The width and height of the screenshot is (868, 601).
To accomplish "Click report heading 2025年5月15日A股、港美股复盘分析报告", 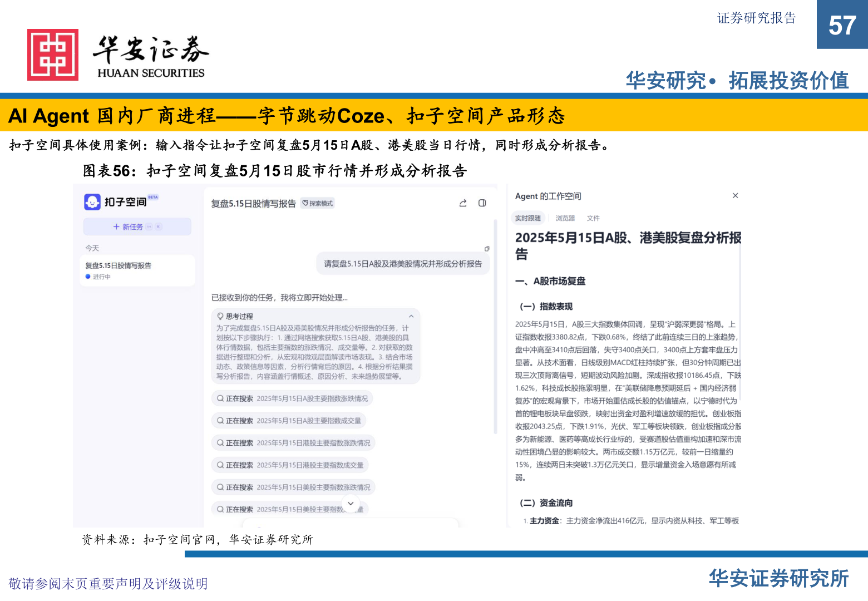I will [x=628, y=246].
